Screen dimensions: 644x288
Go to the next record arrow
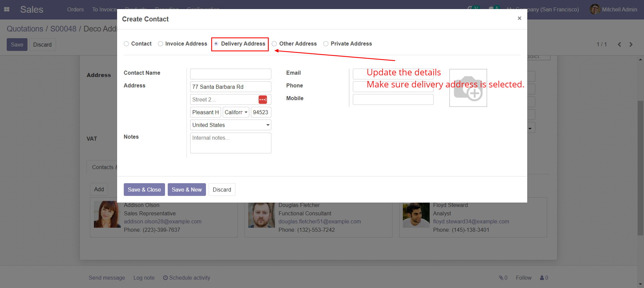(631, 45)
